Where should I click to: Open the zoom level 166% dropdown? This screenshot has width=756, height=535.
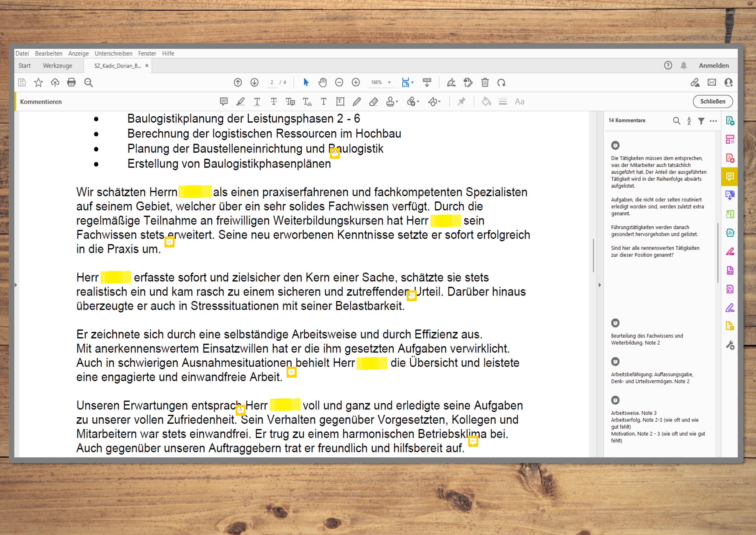click(389, 82)
